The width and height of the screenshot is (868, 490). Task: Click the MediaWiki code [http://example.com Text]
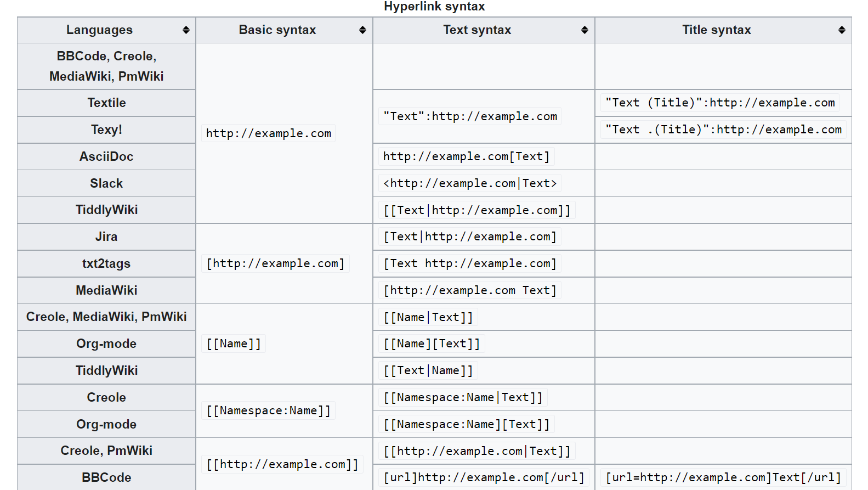pos(470,290)
